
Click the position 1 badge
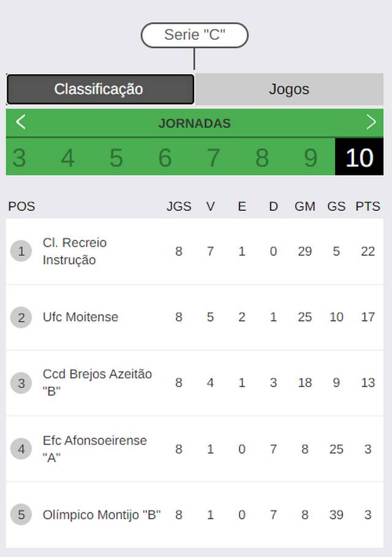click(21, 251)
